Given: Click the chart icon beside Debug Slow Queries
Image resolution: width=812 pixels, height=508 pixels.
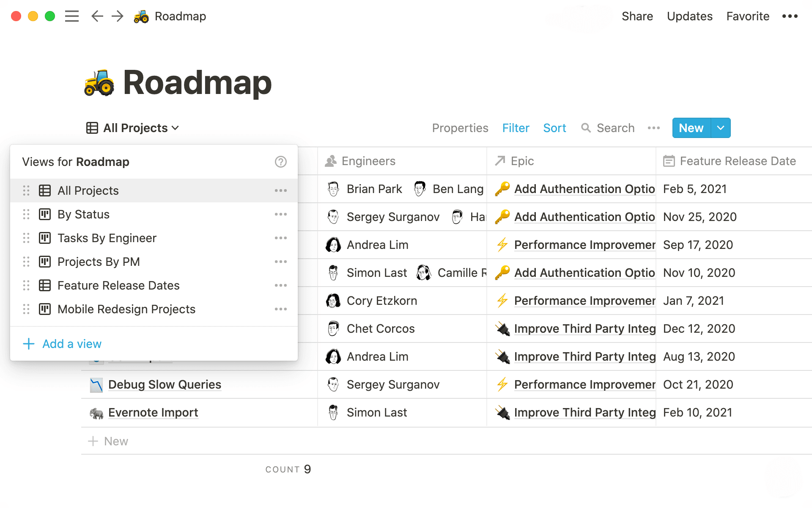Looking at the screenshot, I should point(96,384).
